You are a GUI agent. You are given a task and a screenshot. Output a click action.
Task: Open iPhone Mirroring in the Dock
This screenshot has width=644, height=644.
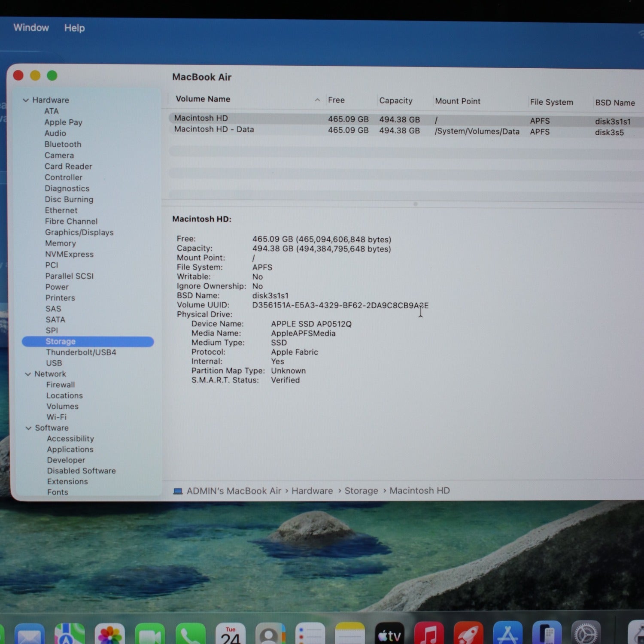[547, 633]
